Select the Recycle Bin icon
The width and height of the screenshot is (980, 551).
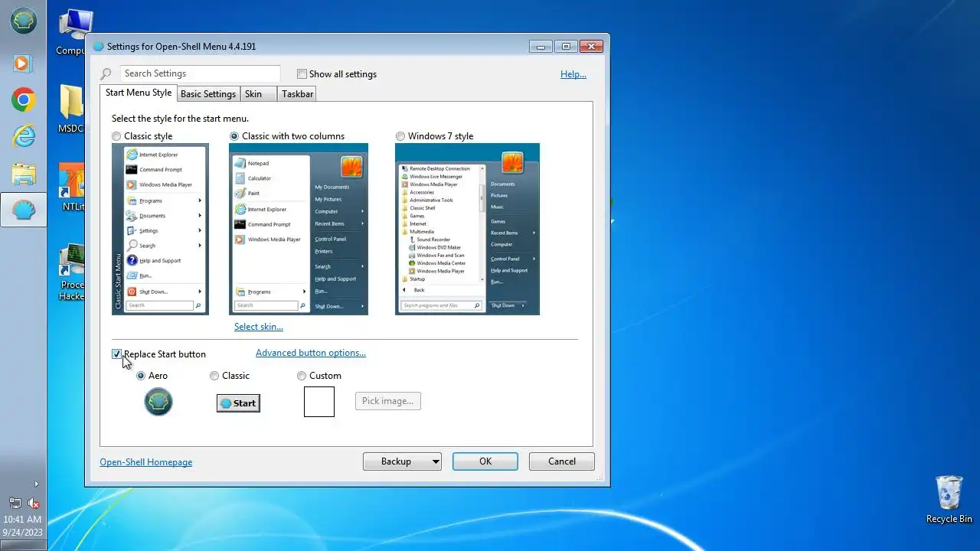(949, 500)
